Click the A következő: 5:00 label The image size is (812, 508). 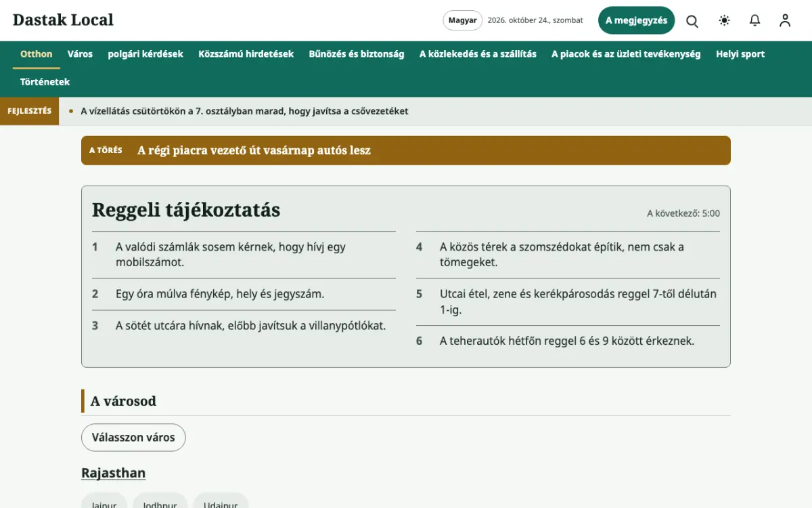pos(683,213)
